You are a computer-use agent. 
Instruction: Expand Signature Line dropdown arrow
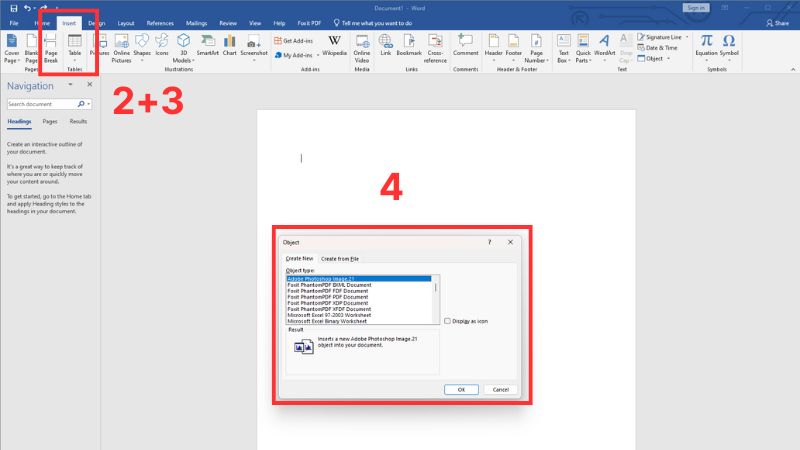click(687, 37)
